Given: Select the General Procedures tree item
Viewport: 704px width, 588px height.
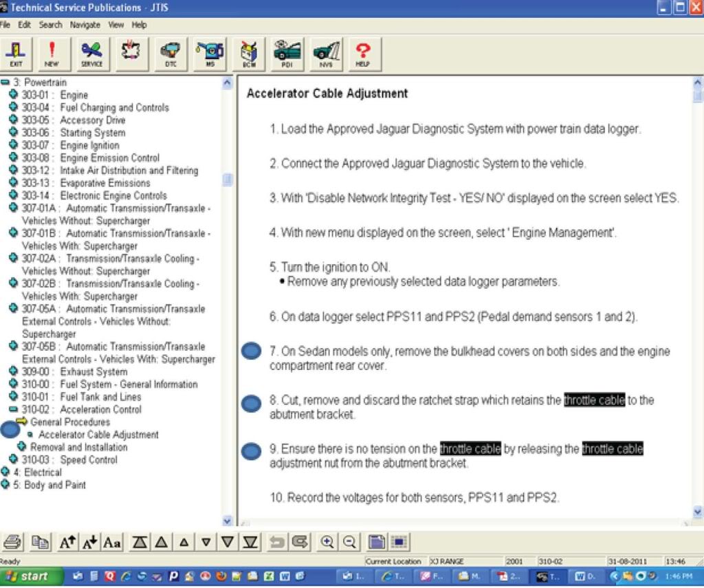Looking at the screenshot, I should [x=70, y=422].
